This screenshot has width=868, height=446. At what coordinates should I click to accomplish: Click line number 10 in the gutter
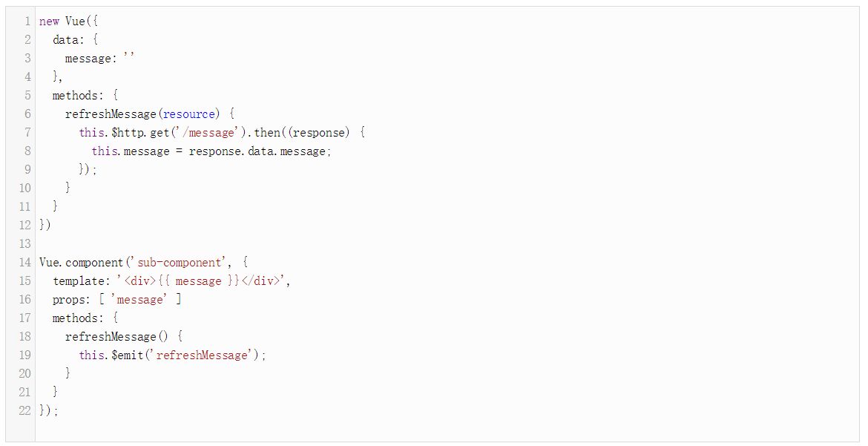coord(25,188)
